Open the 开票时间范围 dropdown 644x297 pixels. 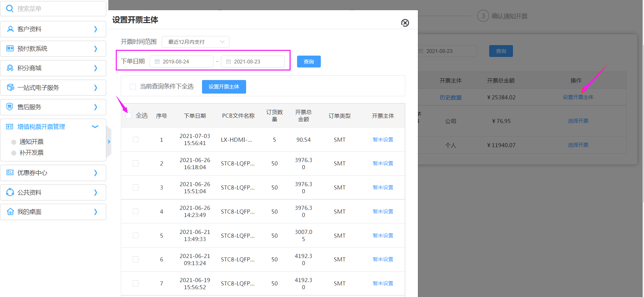coord(195,42)
